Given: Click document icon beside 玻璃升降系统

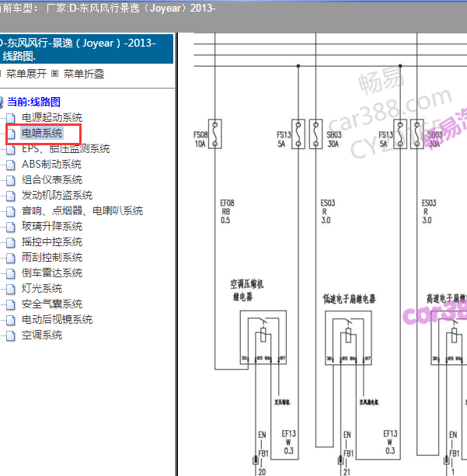Looking at the screenshot, I should (x=11, y=227).
